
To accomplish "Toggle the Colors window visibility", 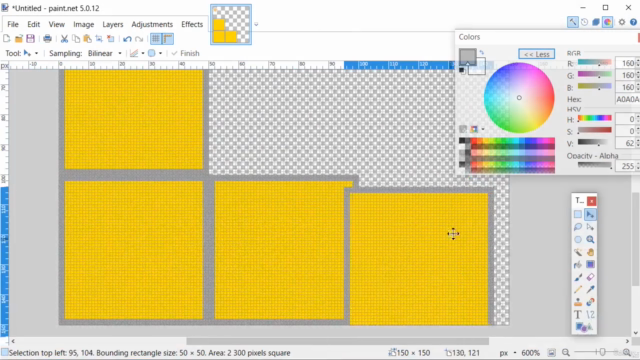I will click(x=607, y=22).
